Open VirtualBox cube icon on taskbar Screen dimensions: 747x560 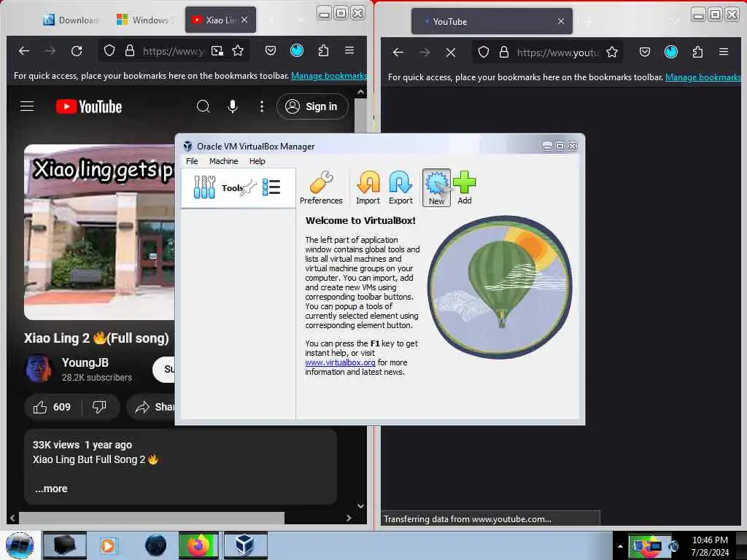[x=245, y=545]
